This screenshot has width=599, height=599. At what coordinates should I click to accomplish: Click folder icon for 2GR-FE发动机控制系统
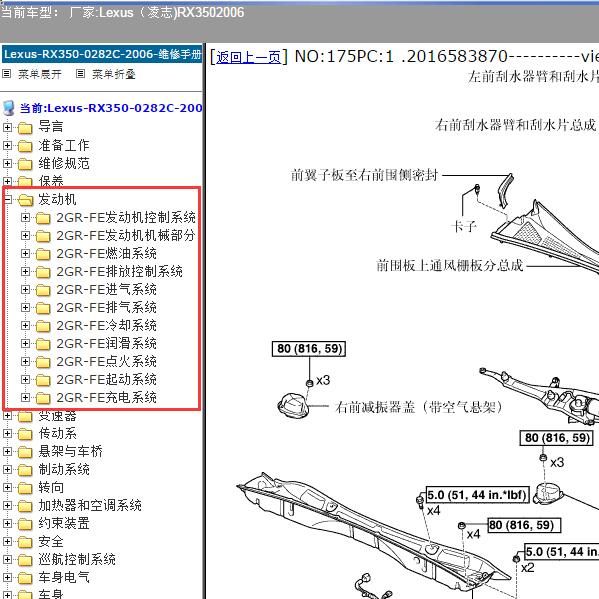pos(43,218)
